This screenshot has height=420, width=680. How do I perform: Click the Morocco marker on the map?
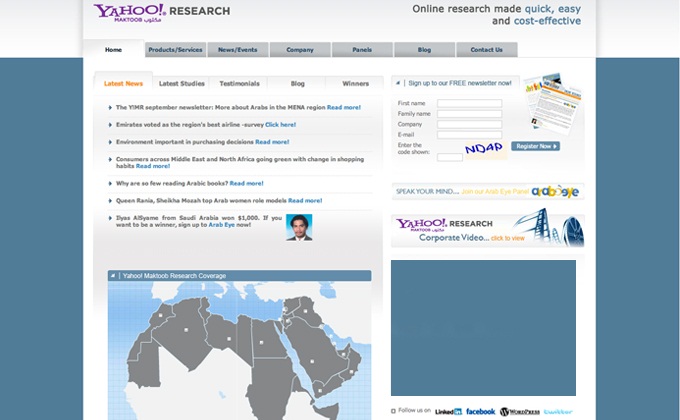(x=160, y=315)
